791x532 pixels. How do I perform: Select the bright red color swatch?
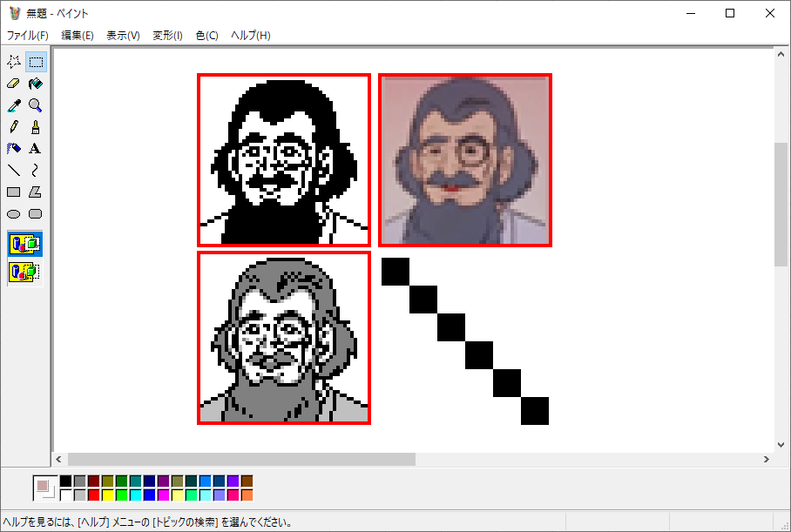click(x=94, y=495)
